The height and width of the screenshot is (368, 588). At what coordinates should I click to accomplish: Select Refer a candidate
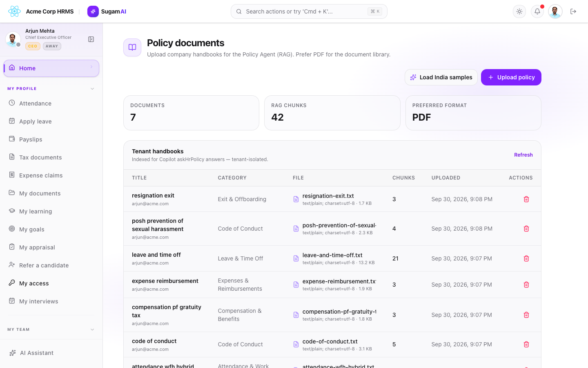tap(51, 265)
